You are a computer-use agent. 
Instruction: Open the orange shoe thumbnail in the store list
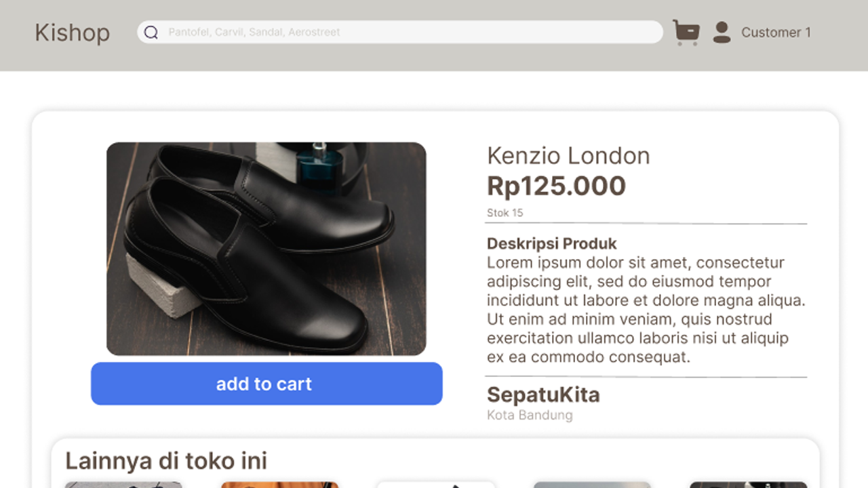(279, 484)
